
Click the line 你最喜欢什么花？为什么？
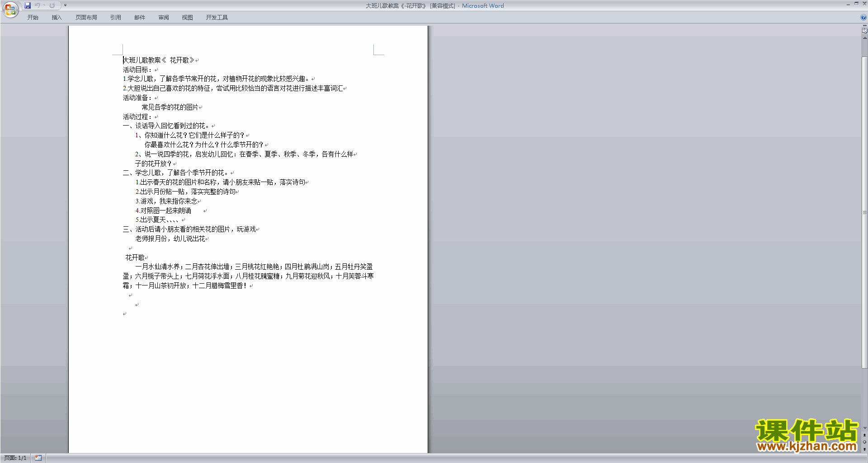[x=204, y=145]
